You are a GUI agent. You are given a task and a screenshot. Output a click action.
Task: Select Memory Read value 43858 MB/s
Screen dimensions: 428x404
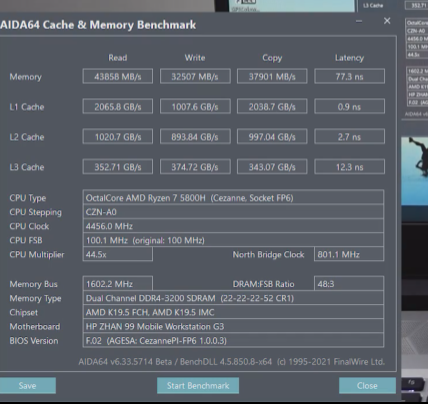tap(118, 76)
